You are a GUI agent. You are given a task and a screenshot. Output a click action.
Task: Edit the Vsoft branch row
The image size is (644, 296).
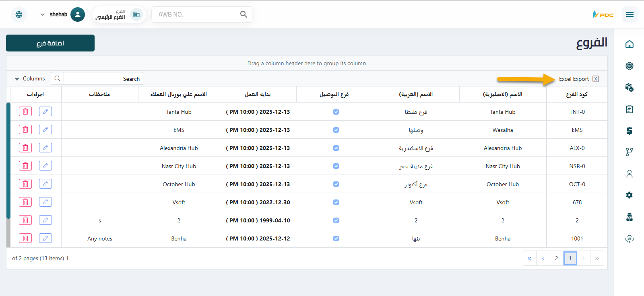click(x=45, y=202)
